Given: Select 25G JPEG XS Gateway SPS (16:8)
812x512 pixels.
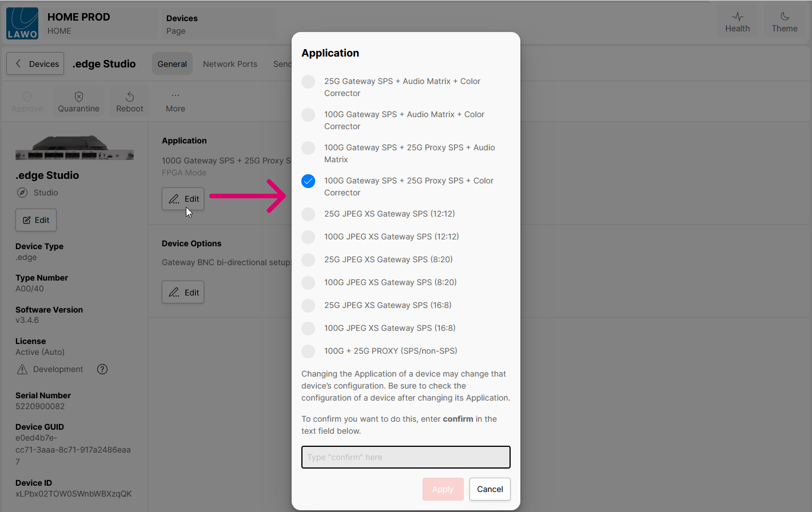Looking at the screenshot, I should [308, 305].
